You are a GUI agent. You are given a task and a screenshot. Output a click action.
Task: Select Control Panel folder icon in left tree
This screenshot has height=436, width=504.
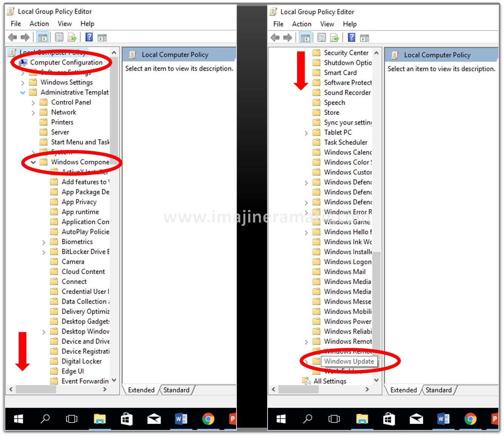coord(44,102)
